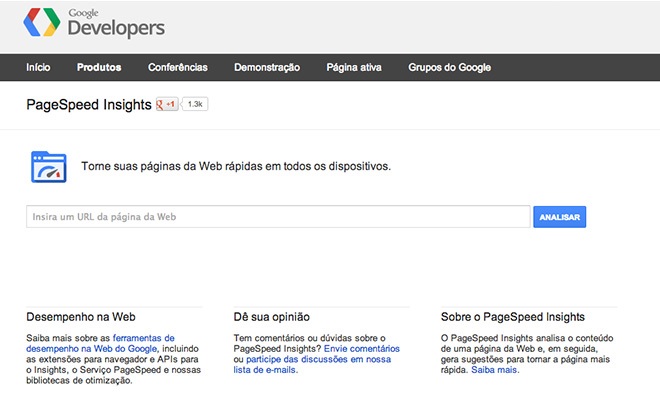Click the Sobre o PageSpeed Insights heading
The width and height of the screenshot is (660, 400).
513,317
